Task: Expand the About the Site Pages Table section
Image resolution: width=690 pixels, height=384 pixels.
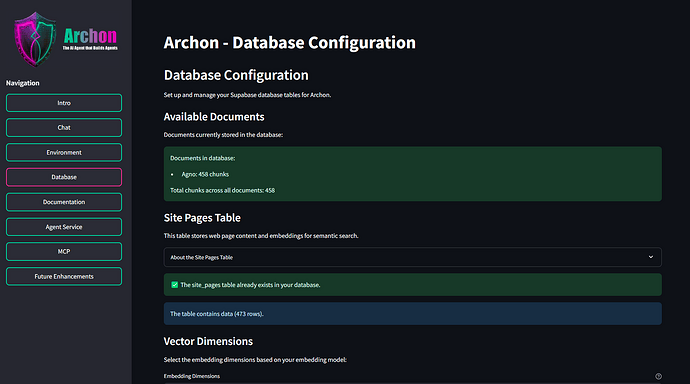Action: point(412,257)
